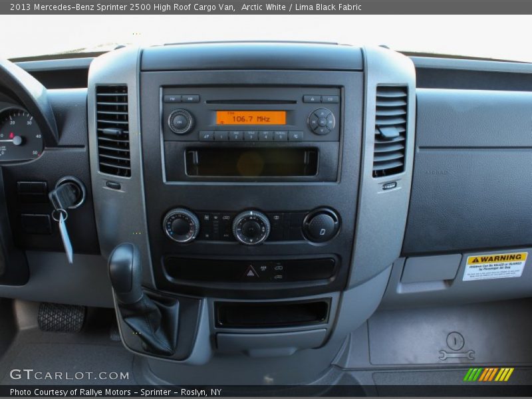Tap the FM band button on radio
Viewport: 532px width, 399px height.
pyautogui.click(x=173, y=98)
